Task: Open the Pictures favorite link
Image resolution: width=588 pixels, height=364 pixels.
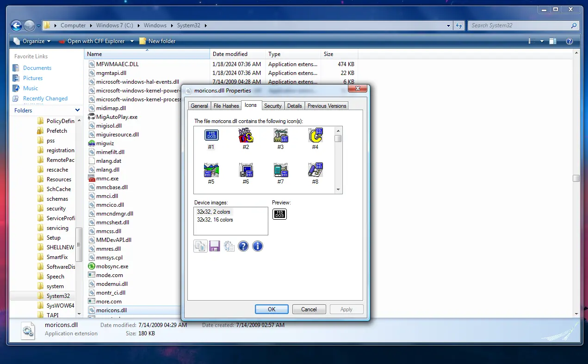Action: (x=28, y=78)
